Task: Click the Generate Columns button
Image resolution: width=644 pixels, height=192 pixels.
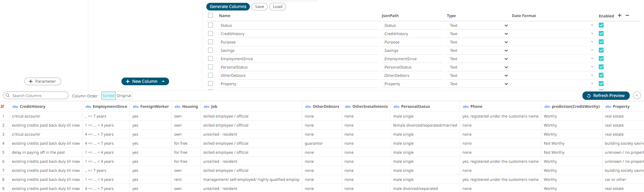Action: (x=228, y=7)
